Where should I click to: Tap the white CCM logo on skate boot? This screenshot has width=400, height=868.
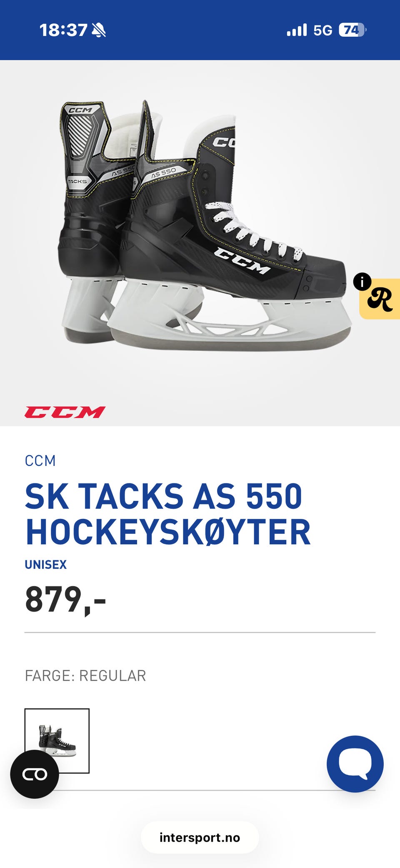[x=242, y=260]
